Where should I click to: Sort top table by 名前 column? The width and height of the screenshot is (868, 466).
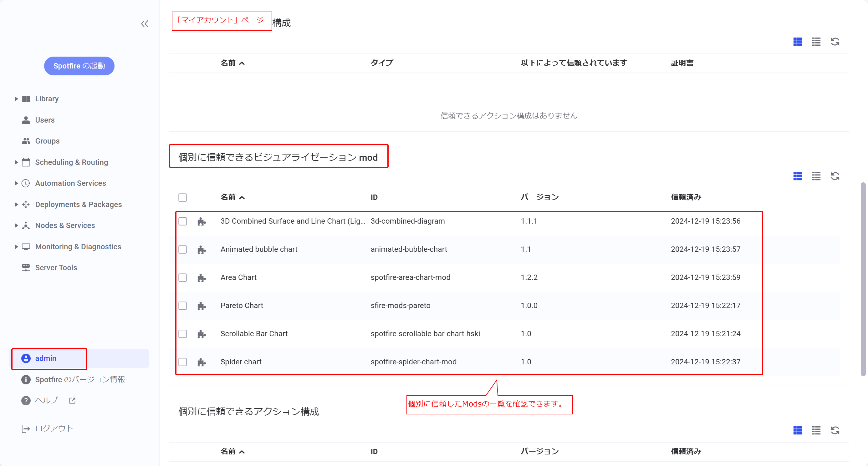point(232,63)
